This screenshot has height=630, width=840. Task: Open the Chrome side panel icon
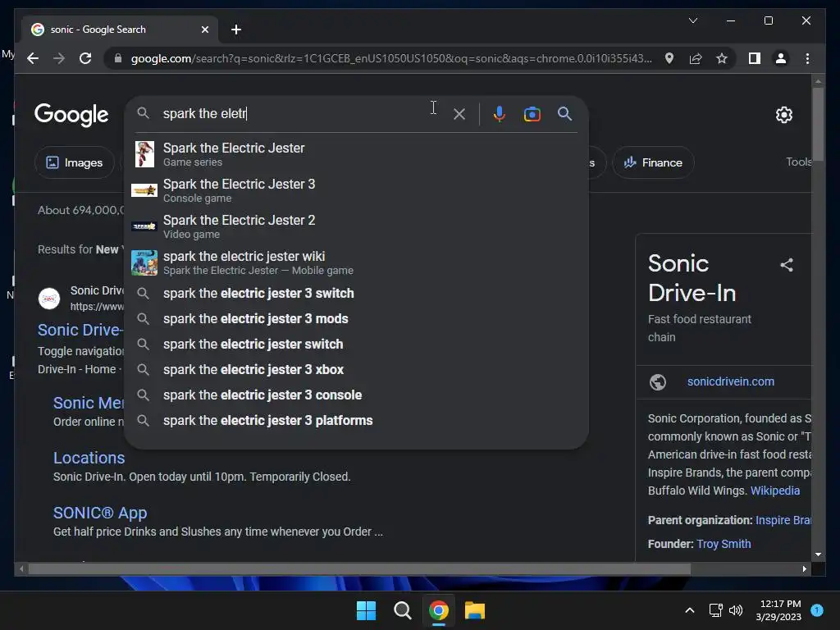(755, 58)
